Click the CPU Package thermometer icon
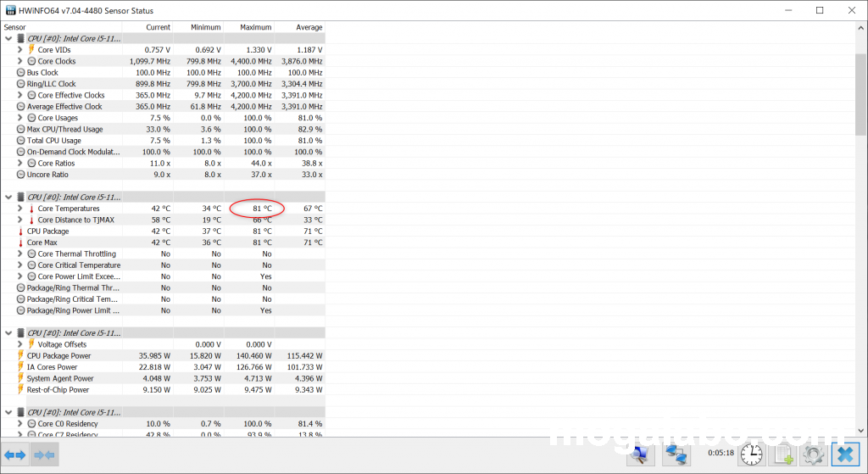Image resolution: width=868 pixels, height=474 pixels. (20, 231)
